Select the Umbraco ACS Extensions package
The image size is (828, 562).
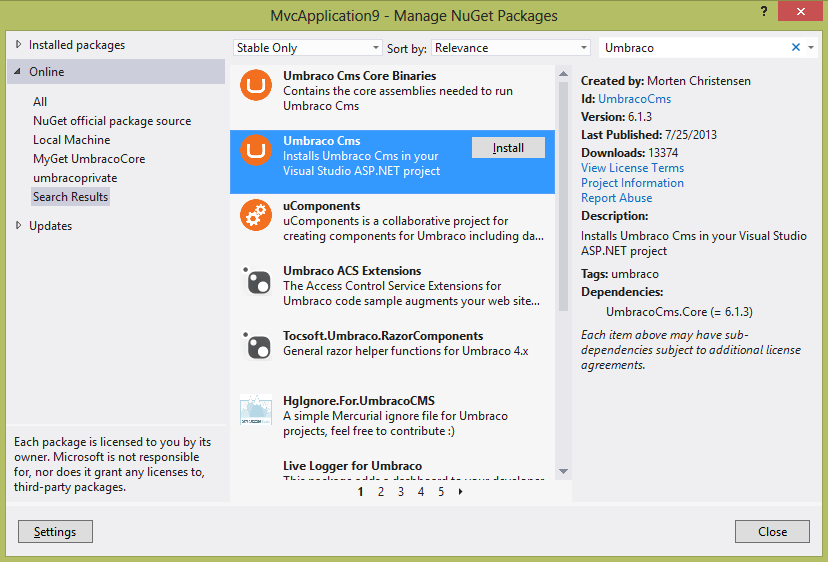coord(392,292)
